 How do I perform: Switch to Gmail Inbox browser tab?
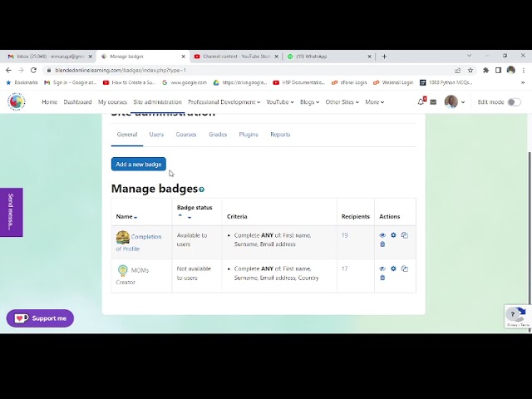(x=50, y=57)
